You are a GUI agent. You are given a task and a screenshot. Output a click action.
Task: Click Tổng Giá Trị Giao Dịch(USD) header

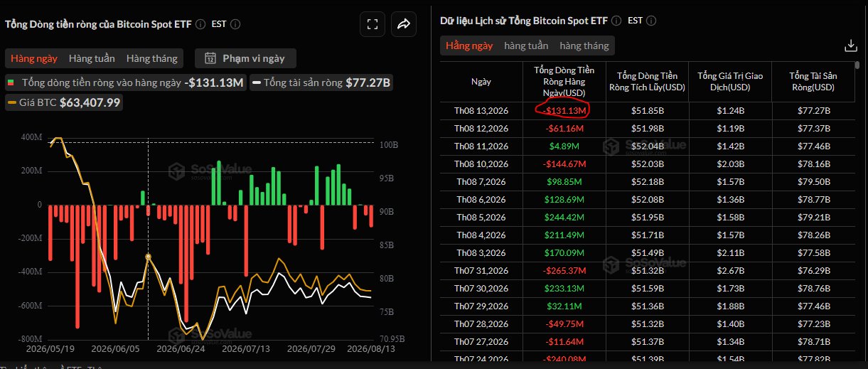tap(730, 82)
